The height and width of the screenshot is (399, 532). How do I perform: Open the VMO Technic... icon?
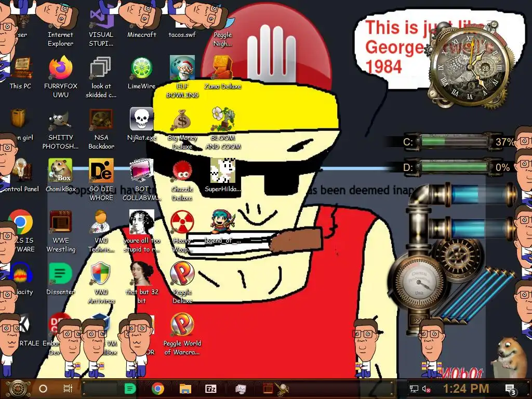(101, 231)
